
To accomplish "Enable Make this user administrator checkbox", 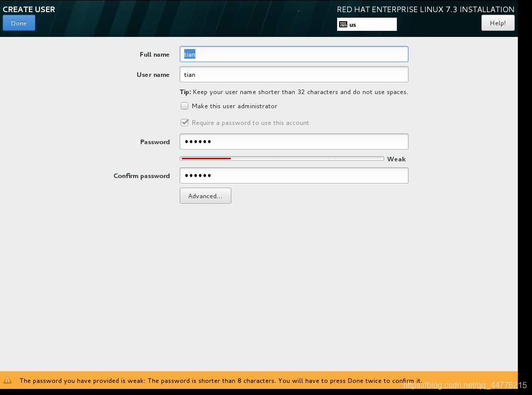I will [x=185, y=106].
